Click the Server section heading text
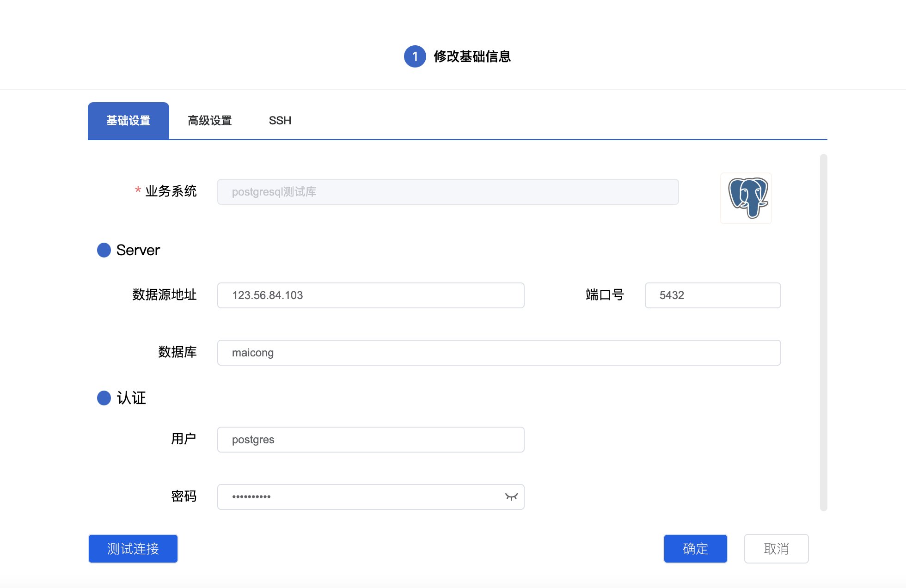 [138, 250]
